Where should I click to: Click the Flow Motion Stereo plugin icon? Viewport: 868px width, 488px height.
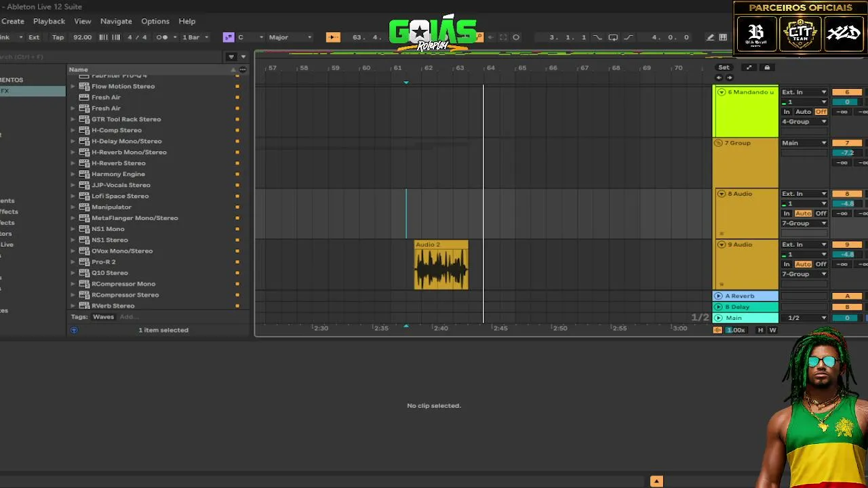(x=84, y=86)
